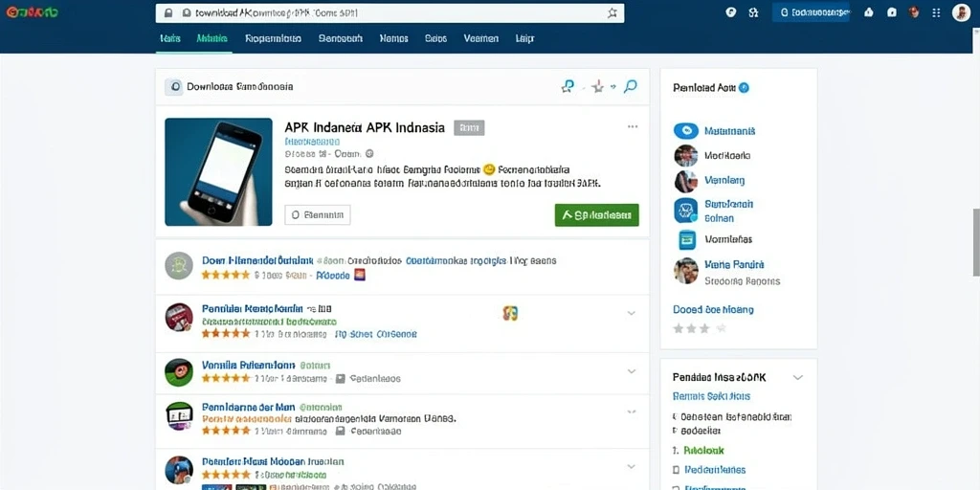Click the teal card icon beside Vomialías

click(x=687, y=239)
